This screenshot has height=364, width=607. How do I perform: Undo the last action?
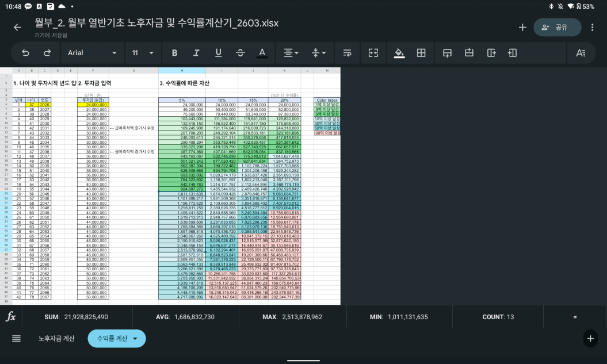(25, 53)
